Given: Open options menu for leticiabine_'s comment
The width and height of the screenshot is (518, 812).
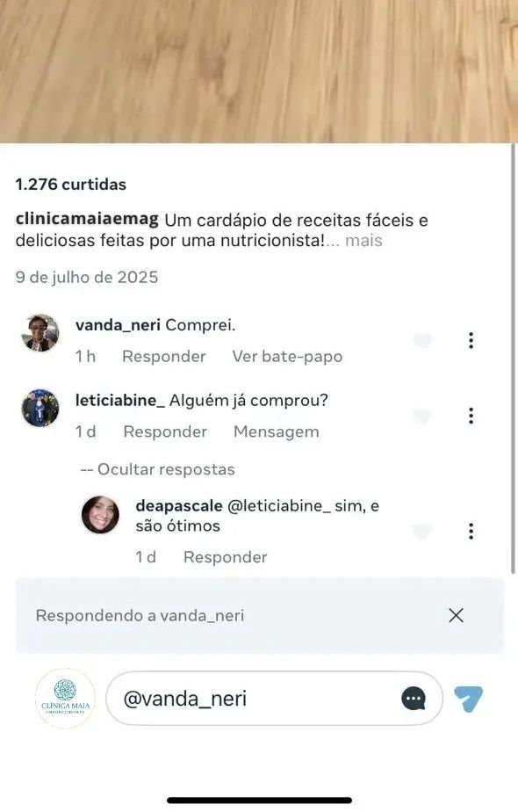Looking at the screenshot, I should tap(471, 415).
